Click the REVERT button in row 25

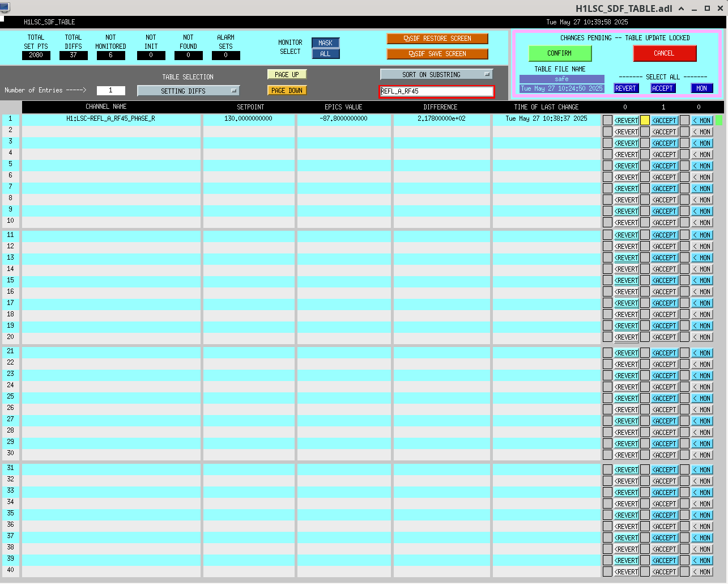pos(627,398)
